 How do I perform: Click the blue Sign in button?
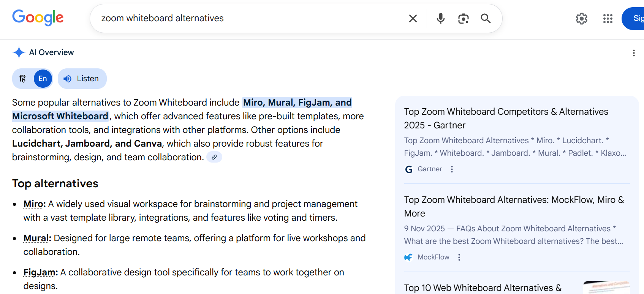633,18
